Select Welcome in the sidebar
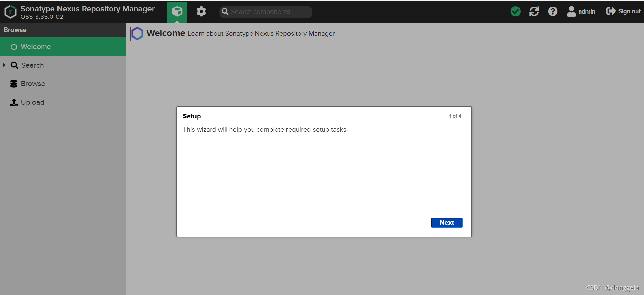 63,47
